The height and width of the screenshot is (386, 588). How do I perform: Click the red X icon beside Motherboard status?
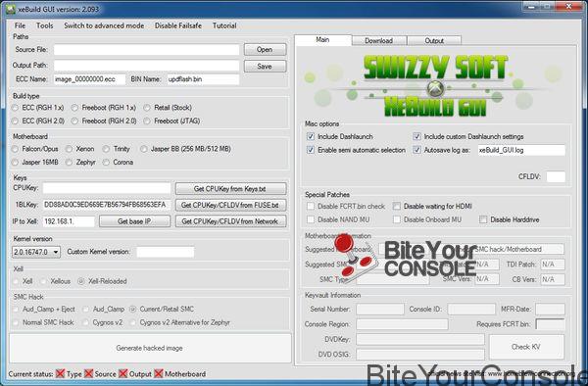click(159, 373)
